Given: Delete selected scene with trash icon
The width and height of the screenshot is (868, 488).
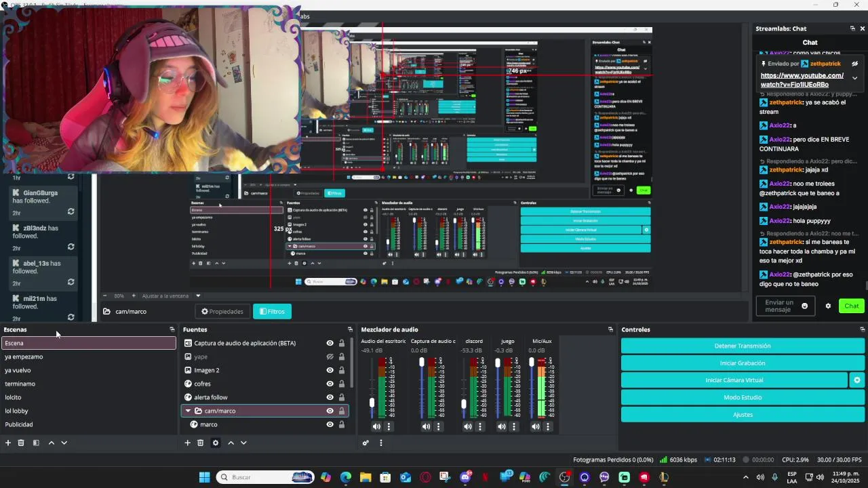Looking at the screenshot, I should (x=21, y=443).
